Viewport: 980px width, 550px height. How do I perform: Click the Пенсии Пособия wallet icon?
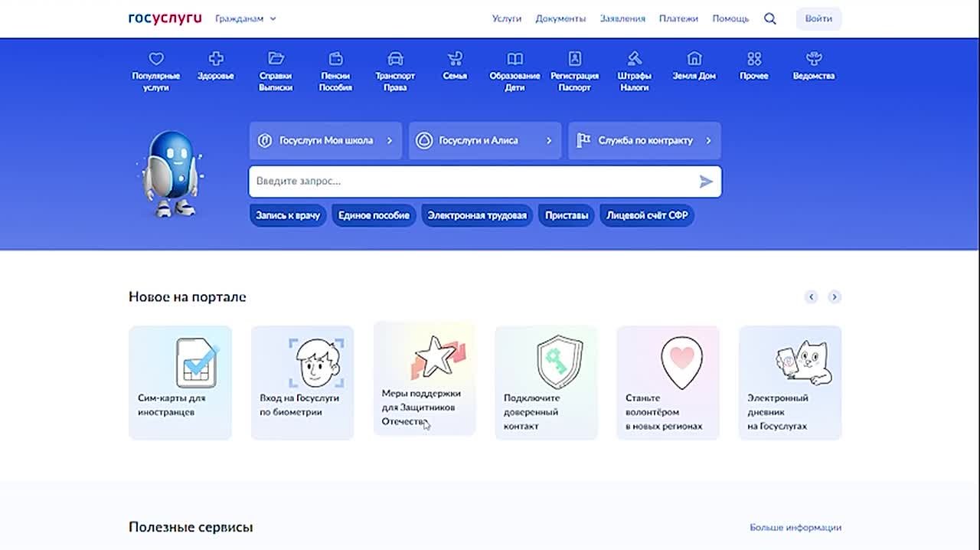pyautogui.click(x=335, y=59)
